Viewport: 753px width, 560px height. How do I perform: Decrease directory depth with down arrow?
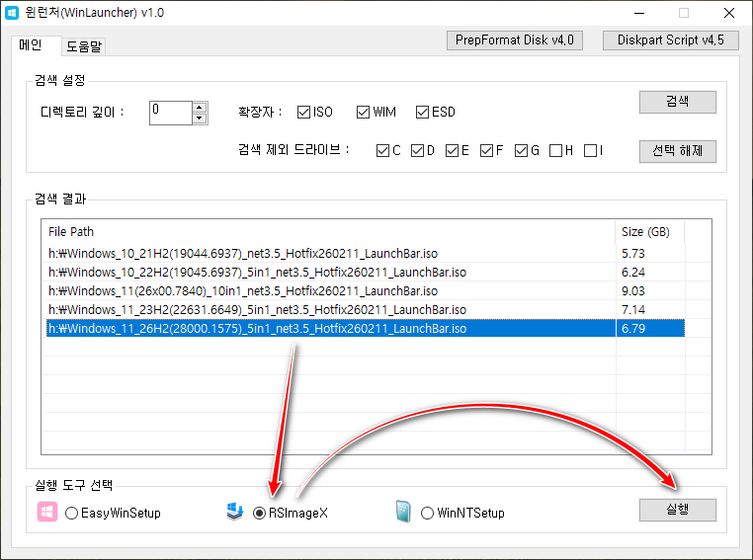pyautogui.click(x=200, y=119)
